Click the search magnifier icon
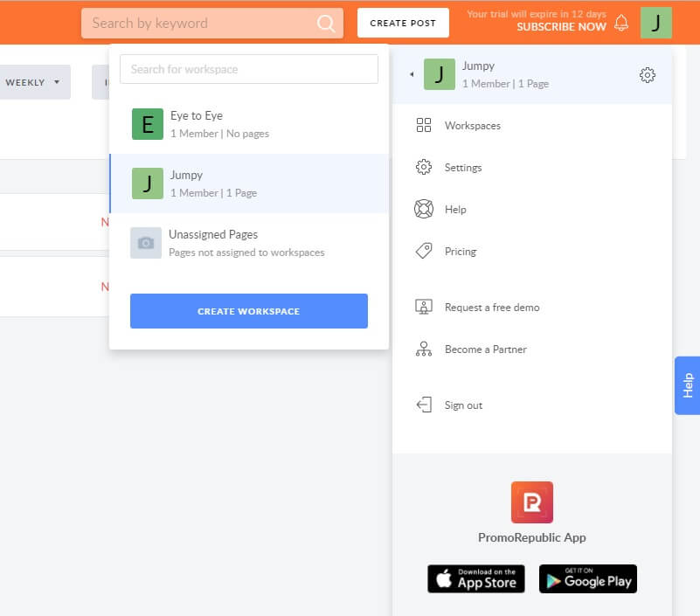 (x=326, y=24)
